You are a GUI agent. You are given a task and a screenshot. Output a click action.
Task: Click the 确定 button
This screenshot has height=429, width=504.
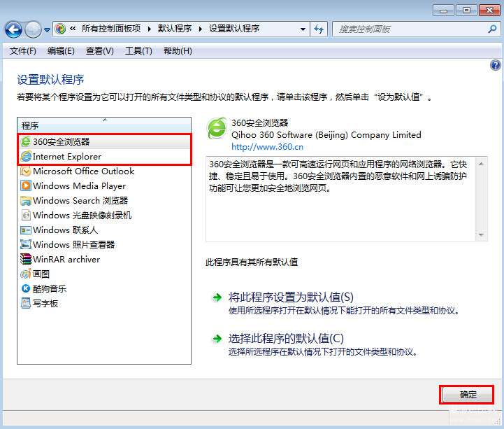pyautogui.click(x=468, y=395)
